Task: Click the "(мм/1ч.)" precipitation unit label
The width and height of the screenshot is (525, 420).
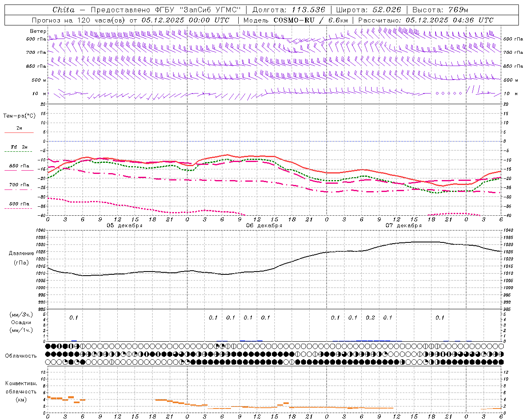Action: pyautogui.click(x=21, y=330)
